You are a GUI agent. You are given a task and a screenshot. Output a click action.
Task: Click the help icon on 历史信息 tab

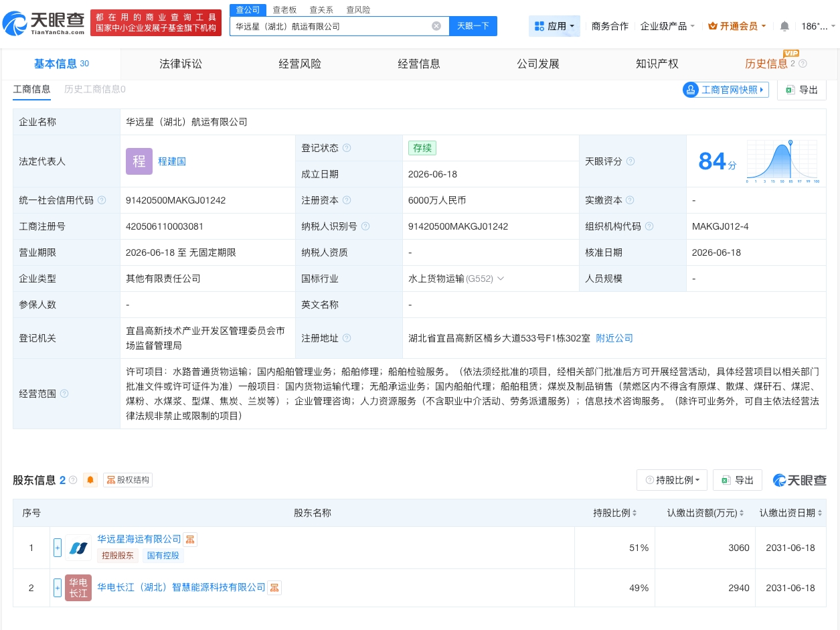click(803, 64)
